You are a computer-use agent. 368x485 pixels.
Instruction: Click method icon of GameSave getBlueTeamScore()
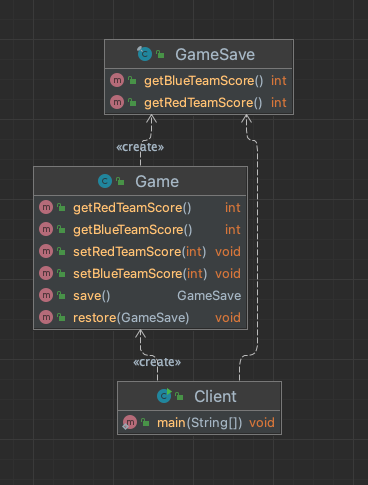[x=117, y=80]
